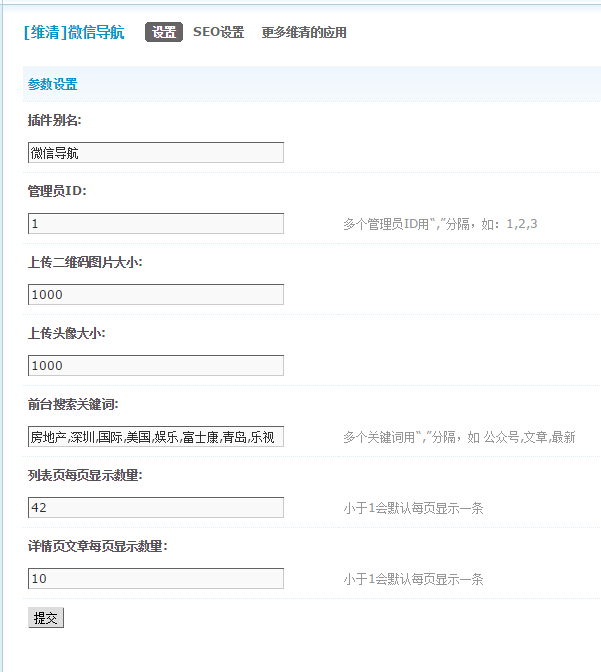Click the 参数设置 section header

[x=53, y=84]
